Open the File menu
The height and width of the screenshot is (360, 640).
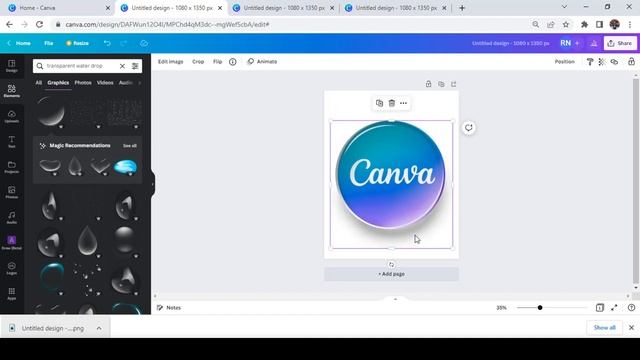pyautogui.click(x=49, y=43)
